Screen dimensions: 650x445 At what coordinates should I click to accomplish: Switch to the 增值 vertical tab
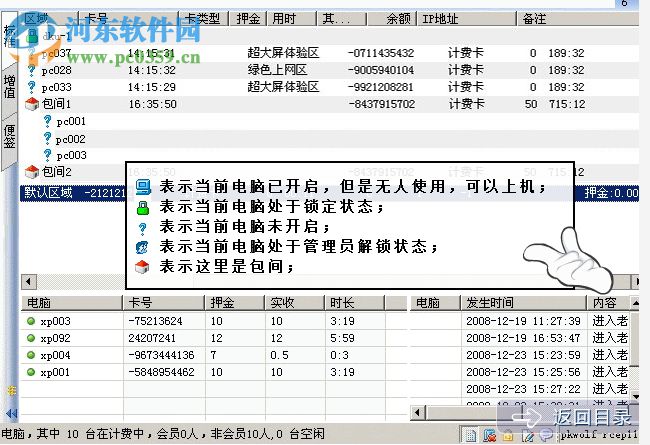click(x=10, y=87)
